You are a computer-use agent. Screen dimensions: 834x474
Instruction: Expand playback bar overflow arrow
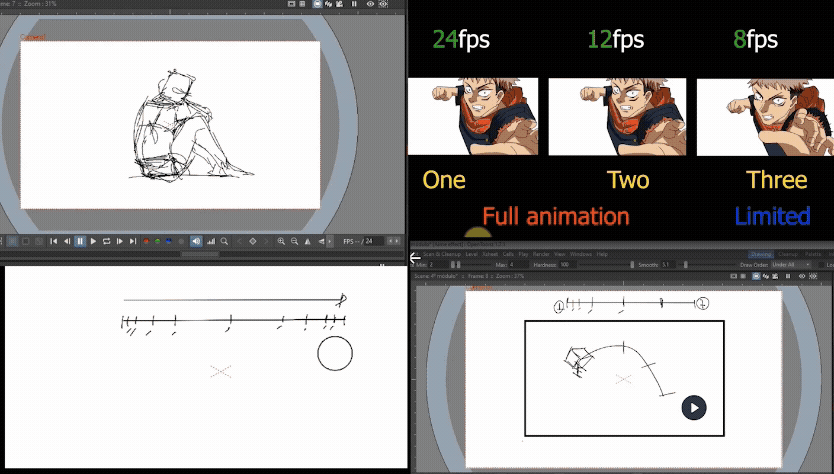tap(330, 241)
